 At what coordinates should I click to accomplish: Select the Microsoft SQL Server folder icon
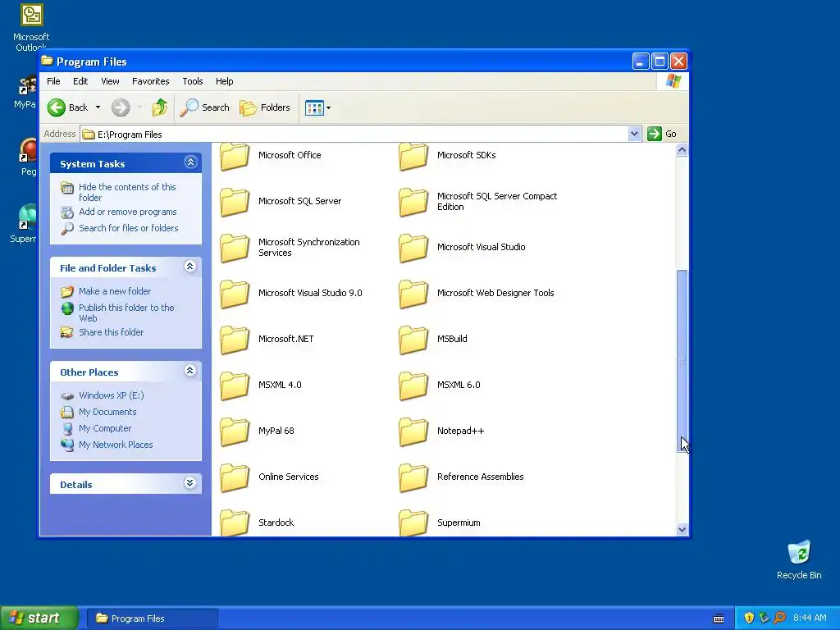coord(235,202)
